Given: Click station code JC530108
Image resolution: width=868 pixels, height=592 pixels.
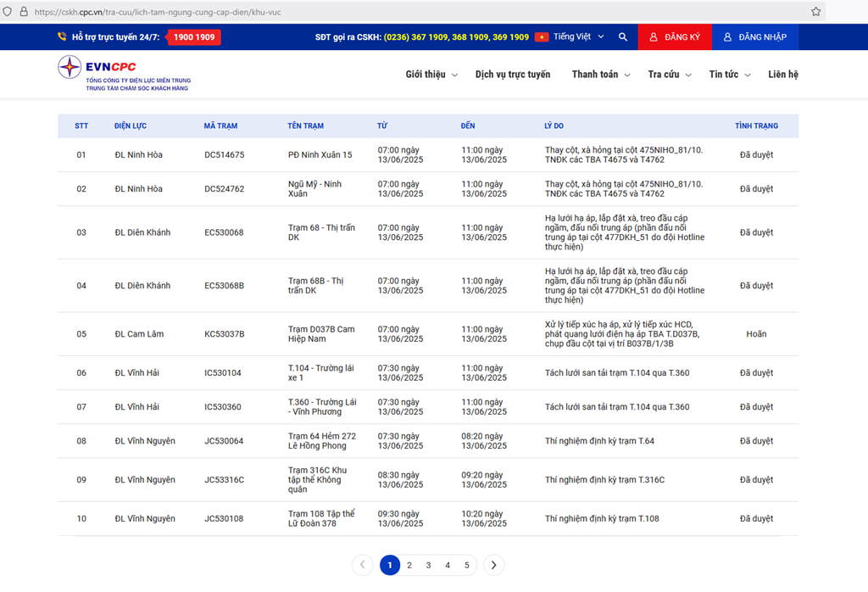Looking at the screenshot, I should point(224,518).
